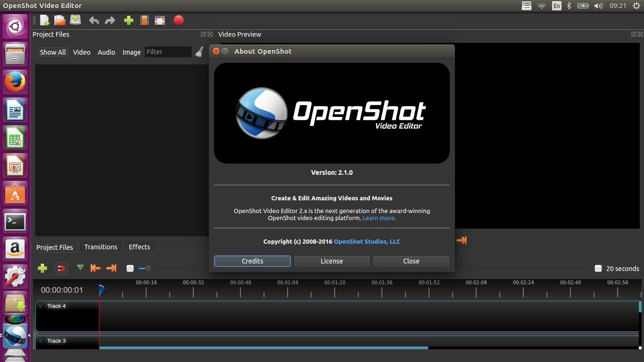
Task: Click the Credits button
Action: [252, 261]
